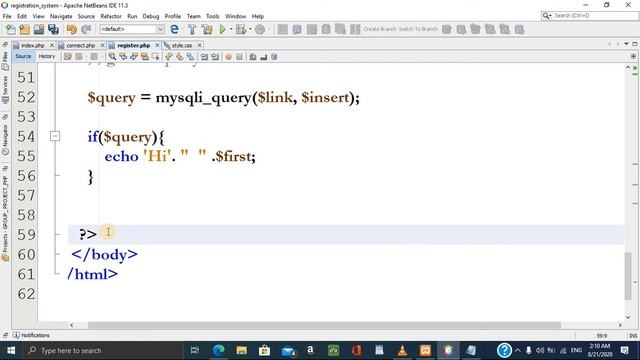Open the VLC cone icon in the taskbar
The image size is (640, 360).
point(402,350)
